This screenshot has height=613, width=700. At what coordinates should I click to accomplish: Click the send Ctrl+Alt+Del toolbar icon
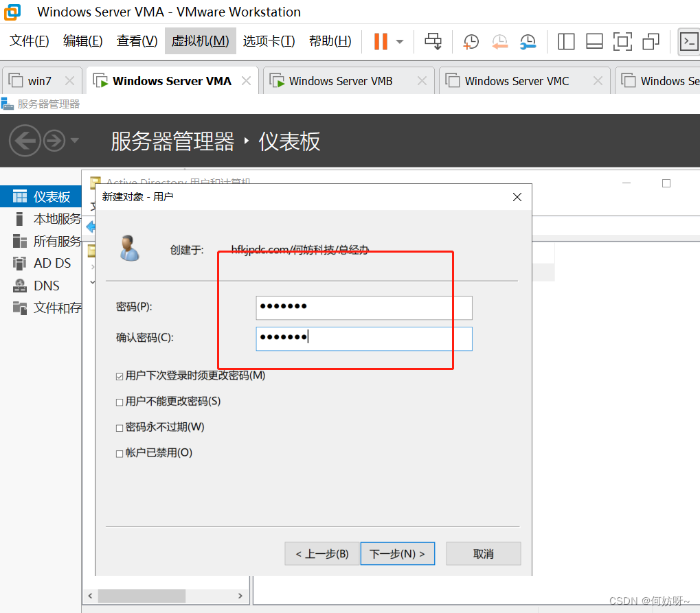point(433,41)
